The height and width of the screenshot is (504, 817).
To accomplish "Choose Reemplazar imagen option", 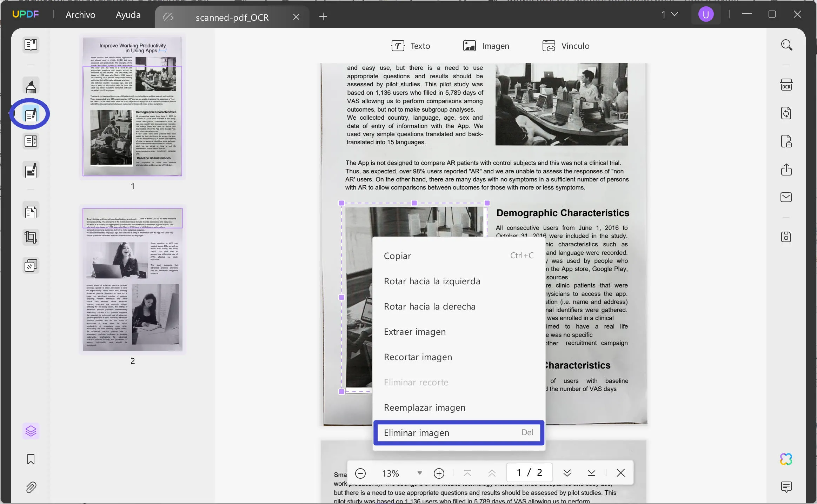I will [459, 407].
